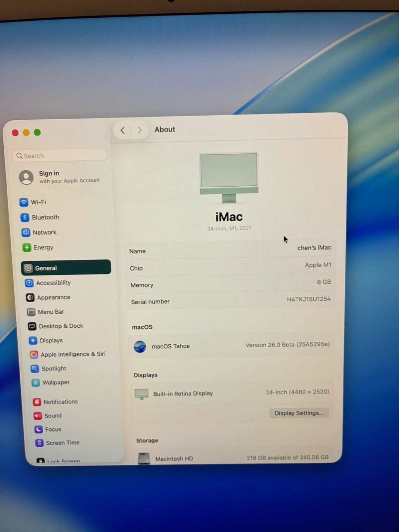Click the "24-inch (4480 × 2520)" resolution text
The width and height of the screenshot is (399, 532).
coord(297,392)
